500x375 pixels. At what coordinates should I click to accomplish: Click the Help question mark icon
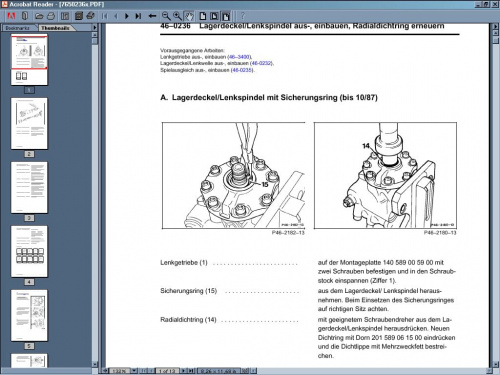(x=243, y=16)
